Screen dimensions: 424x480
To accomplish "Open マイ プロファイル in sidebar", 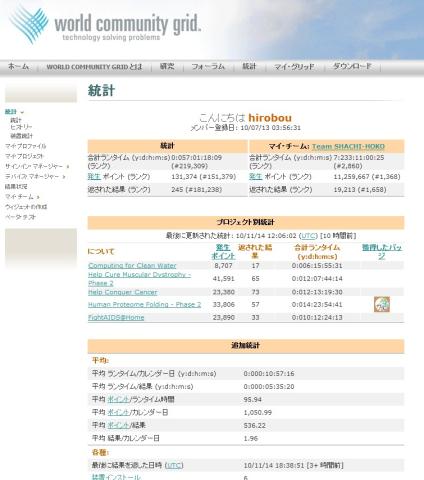I will pos(26,146).
